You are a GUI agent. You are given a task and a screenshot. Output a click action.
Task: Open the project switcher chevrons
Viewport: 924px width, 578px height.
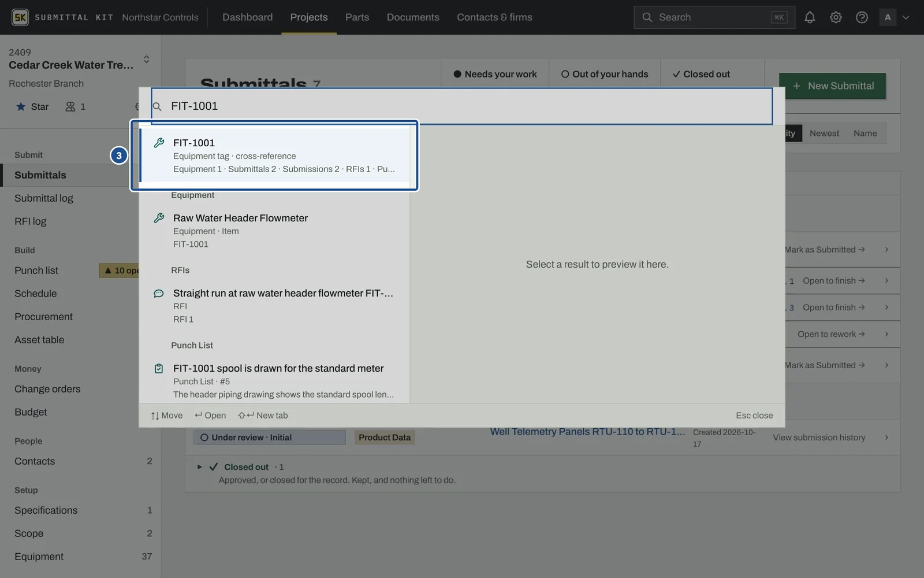pos(146,59)
